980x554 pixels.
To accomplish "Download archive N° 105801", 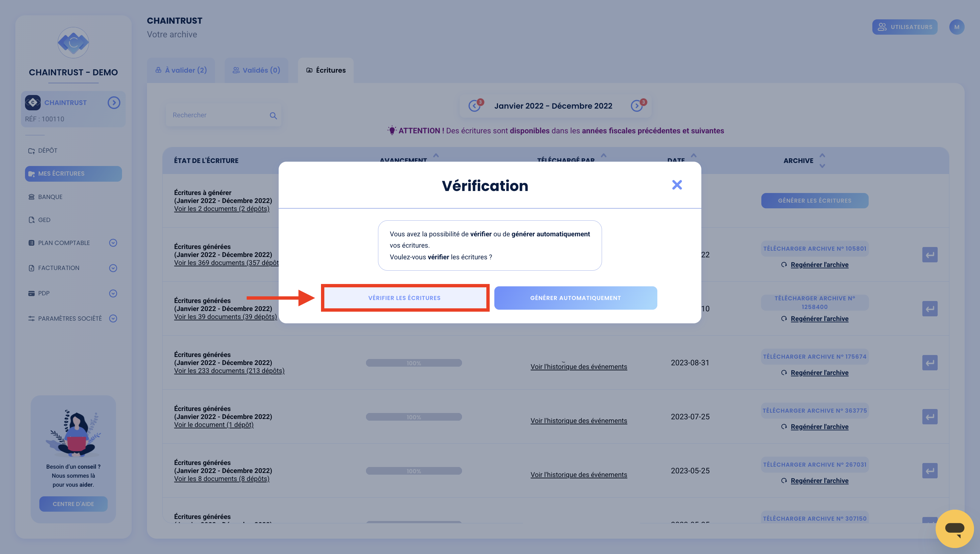I will click(815, 248).
